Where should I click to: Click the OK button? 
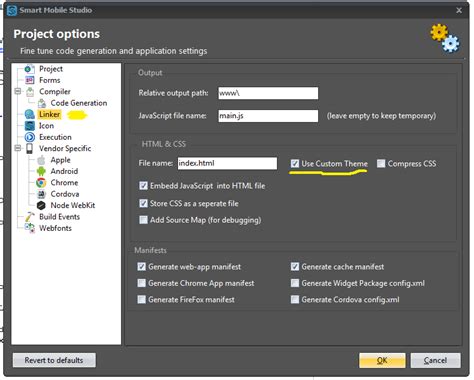click(x=382, y=360)
